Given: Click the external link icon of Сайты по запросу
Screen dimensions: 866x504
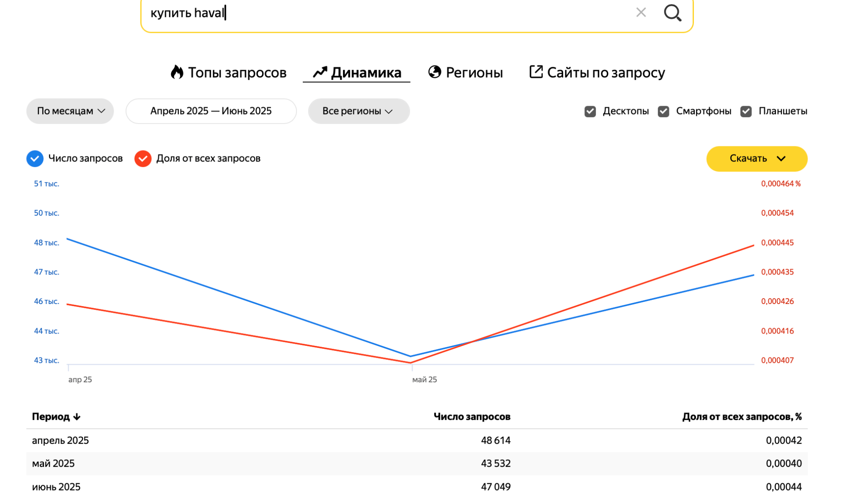Looking at the screenshot, I should pos(536,72).
